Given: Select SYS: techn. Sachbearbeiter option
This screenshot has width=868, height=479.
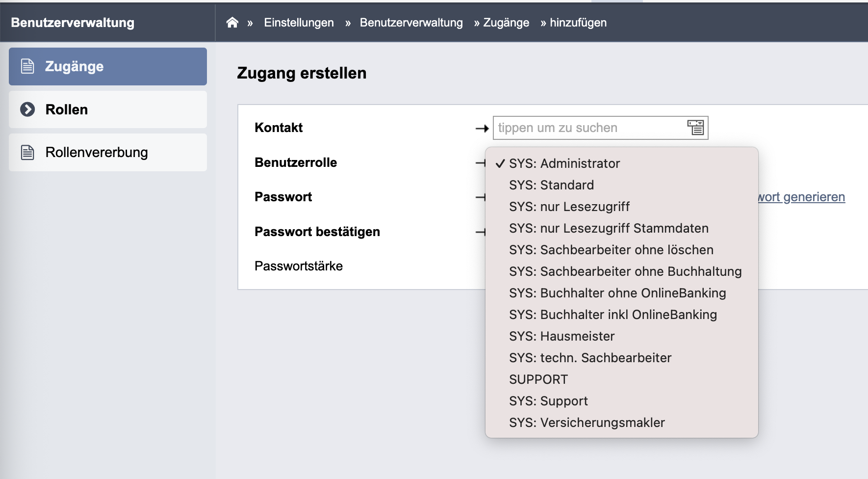Looking at the screenshot, I should point(622,358).
